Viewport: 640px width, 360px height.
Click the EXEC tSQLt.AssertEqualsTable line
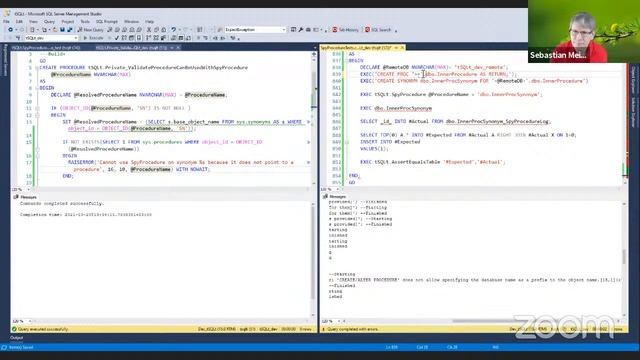pyautogui.click(x=433, y=162)
